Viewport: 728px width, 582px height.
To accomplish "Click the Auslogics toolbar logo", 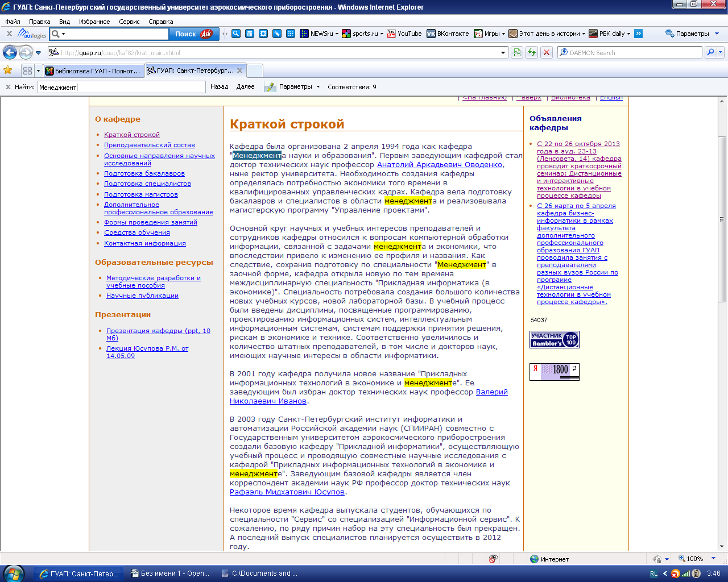I will (32, 34).
